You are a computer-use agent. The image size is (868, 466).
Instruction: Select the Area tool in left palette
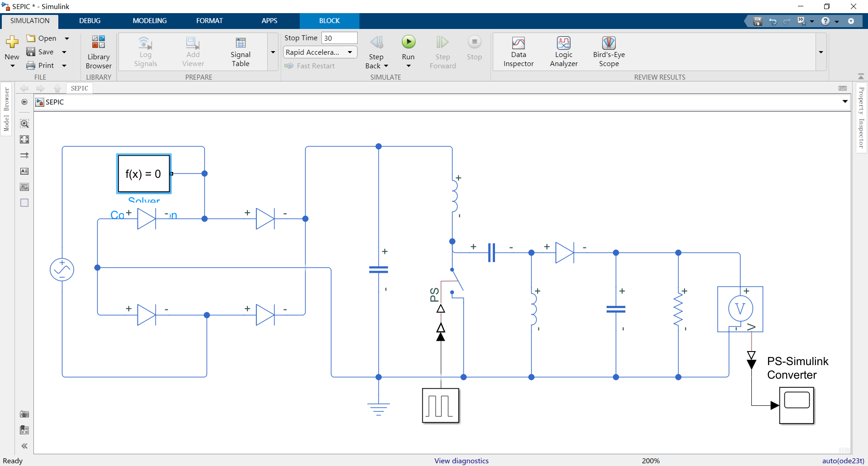click(24, 203)
